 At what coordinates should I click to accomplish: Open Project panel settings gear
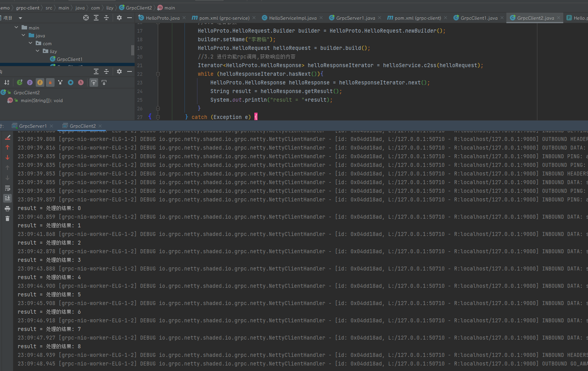coord(119,18)
